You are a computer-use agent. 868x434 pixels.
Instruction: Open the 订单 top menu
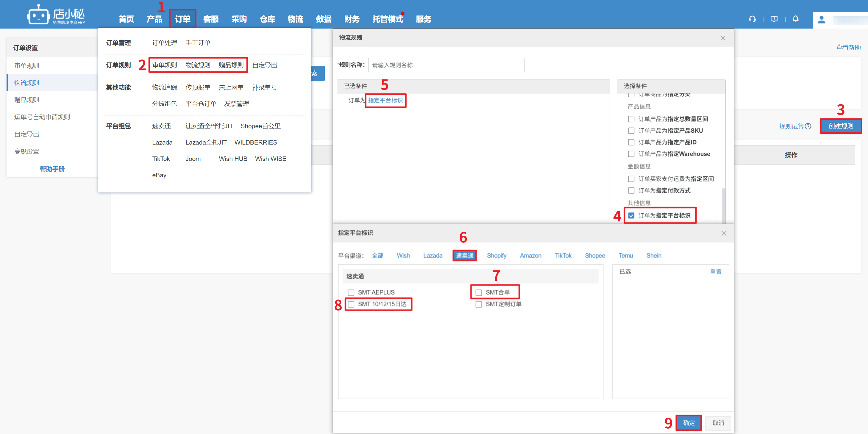183,19
